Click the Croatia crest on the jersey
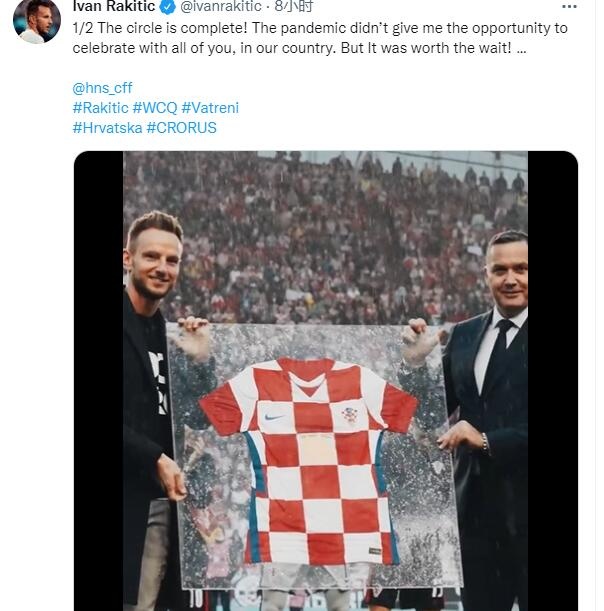 (349, 413)
